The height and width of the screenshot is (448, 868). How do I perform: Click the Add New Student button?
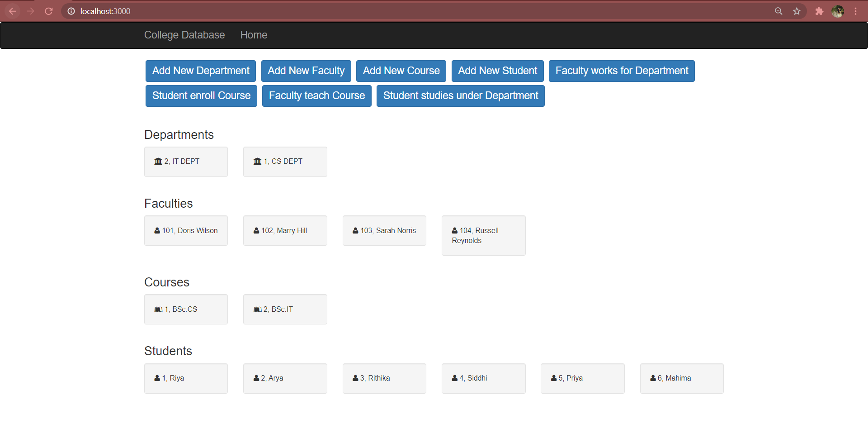[497, 71]
